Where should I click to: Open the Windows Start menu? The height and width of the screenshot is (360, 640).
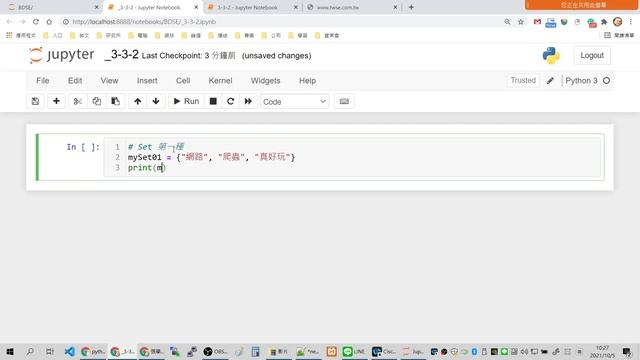click(x=10, y=351)
